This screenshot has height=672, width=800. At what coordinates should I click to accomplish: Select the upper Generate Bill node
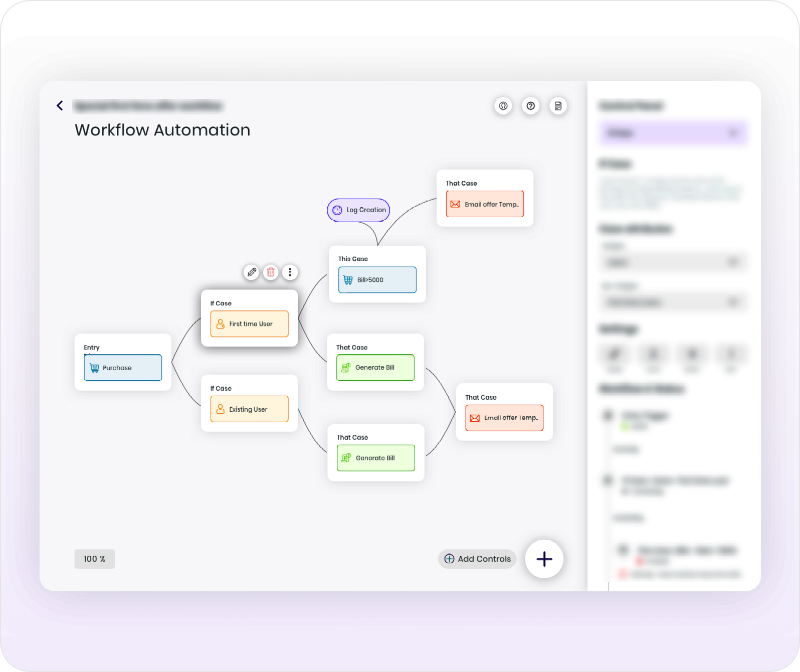375,368
